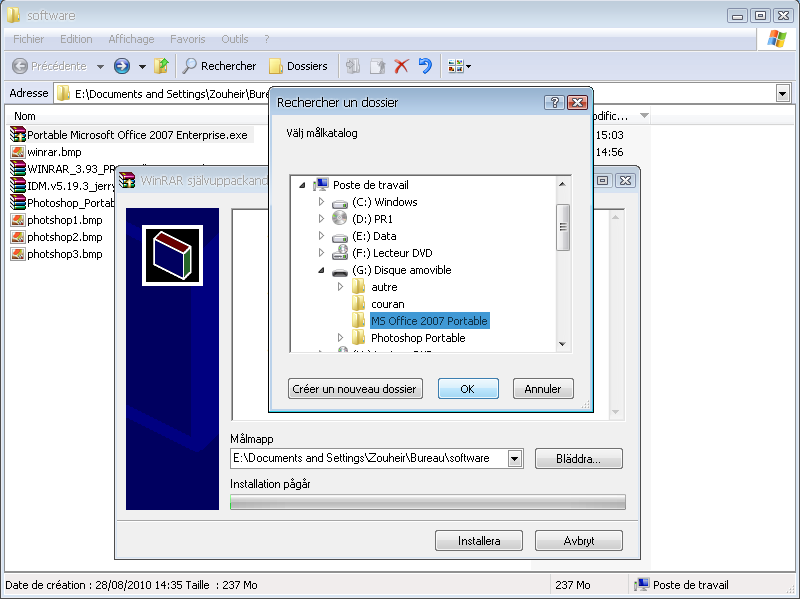Select the Photoshop Portable folder in tree
The height and width of the screenshot is (599, 800).
(x=418, y=338)
